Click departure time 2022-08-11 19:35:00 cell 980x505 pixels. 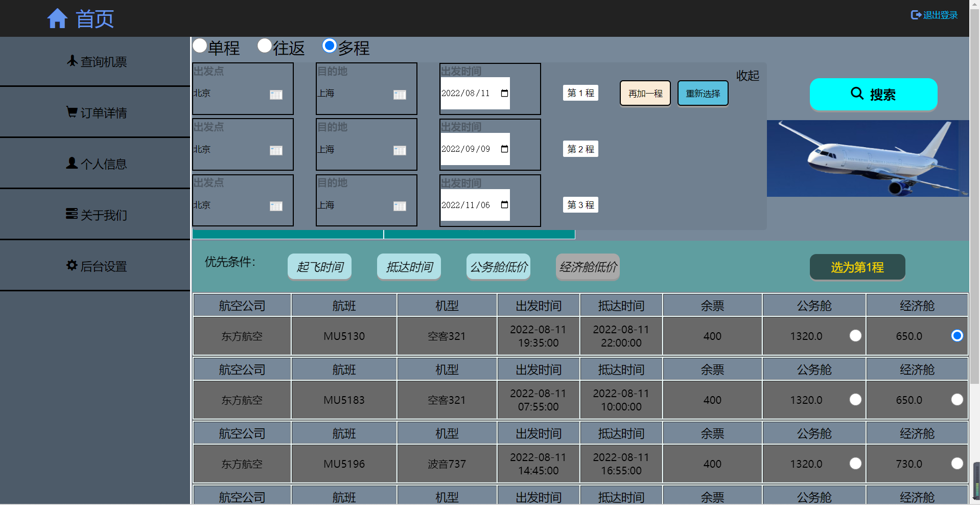click(539, 336)
